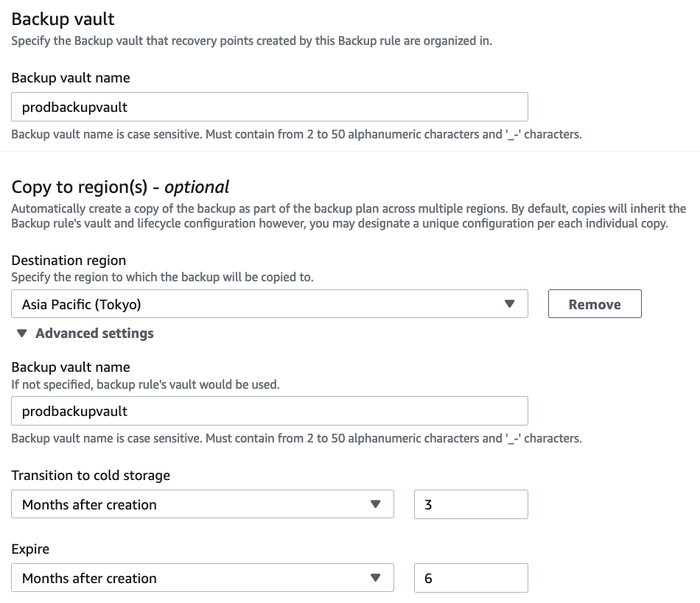The width and height of the screenshot is (700, 603).
Task: Click the prodbackupvault name input field
Action: pyautogui.click(x=269, y=107)
